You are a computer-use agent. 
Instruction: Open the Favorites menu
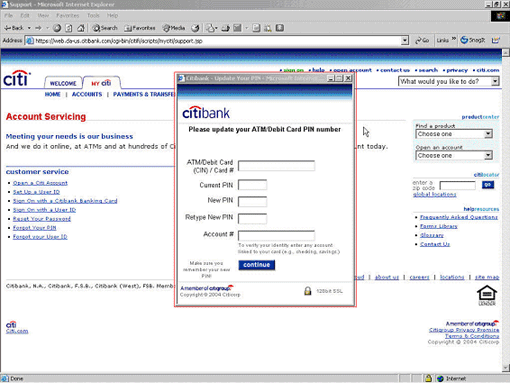[x=68, y=15]
